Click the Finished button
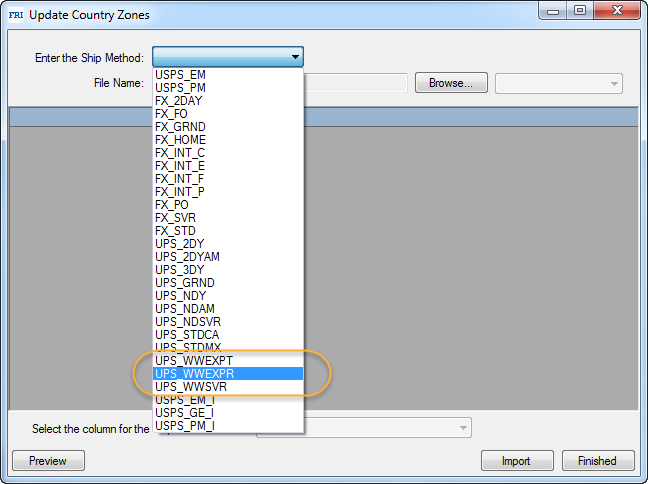 pyautogui.click(x=598, y=461)
